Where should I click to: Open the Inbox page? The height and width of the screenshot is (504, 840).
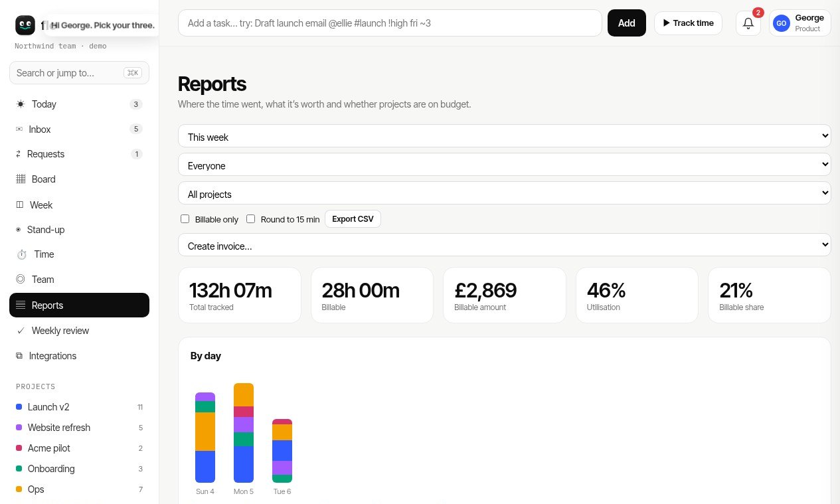click(79, 129)
